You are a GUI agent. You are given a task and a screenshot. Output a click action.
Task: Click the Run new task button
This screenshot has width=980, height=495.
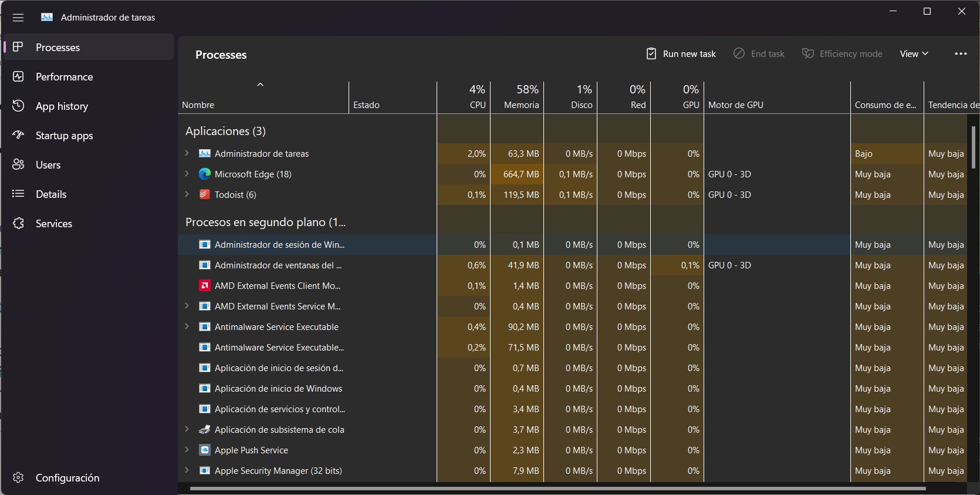[681, 54]
